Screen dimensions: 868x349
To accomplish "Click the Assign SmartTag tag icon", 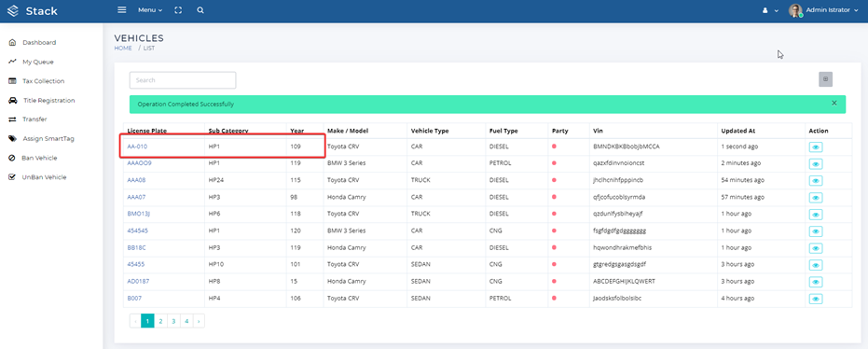I will click(x=12, y=138).
